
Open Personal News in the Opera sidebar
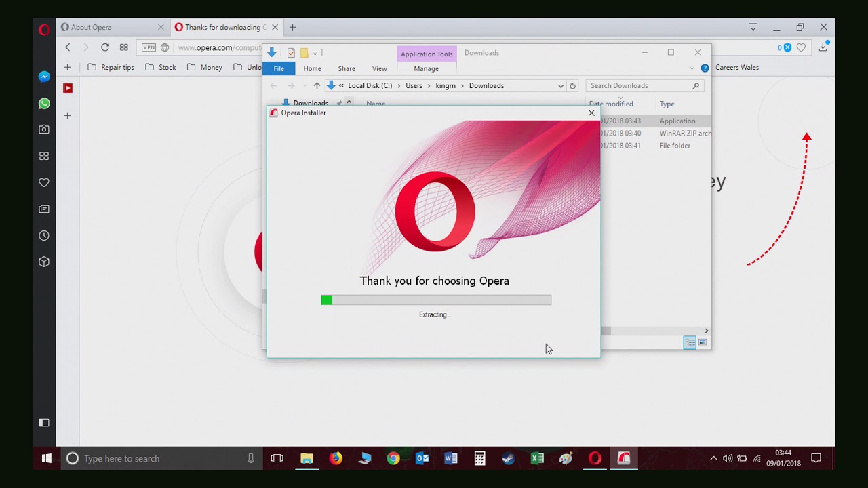coord(44,209)
